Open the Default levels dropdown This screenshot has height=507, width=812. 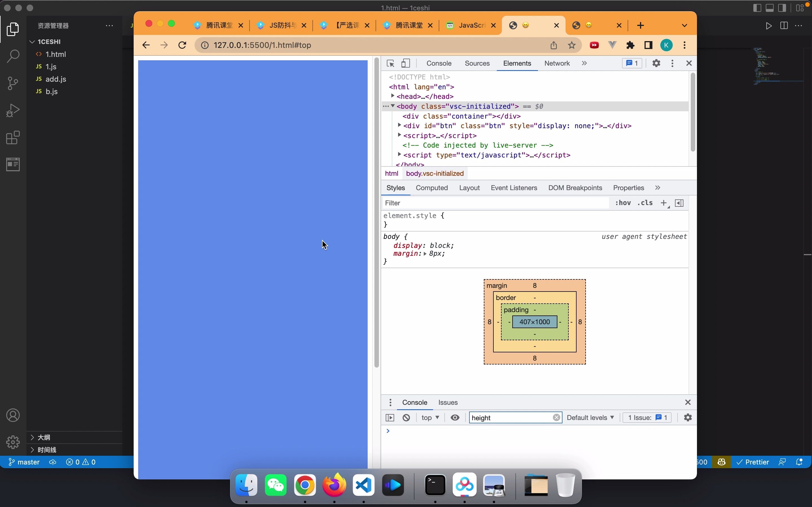[x=590, y=417]
